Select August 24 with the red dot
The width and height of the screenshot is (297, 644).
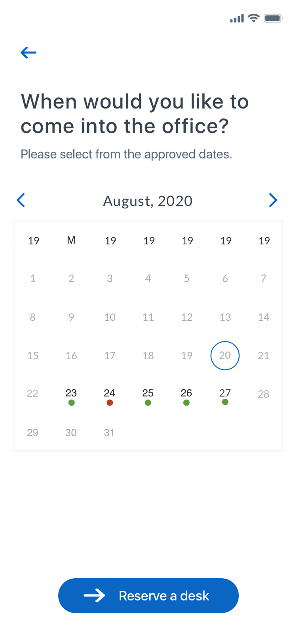click(110, 393)
